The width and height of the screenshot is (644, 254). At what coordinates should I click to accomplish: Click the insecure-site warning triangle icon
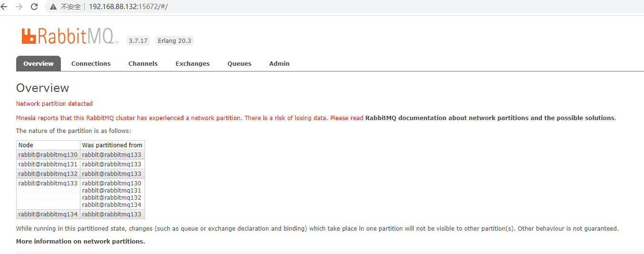pos(53,7)
